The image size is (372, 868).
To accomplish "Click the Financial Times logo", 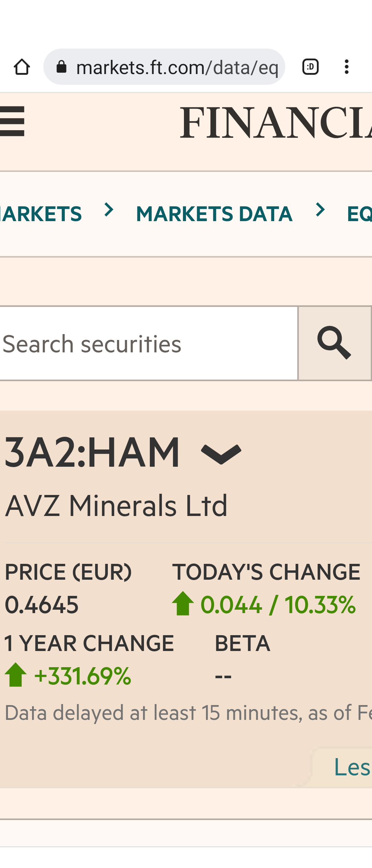I will coord(276,123).
